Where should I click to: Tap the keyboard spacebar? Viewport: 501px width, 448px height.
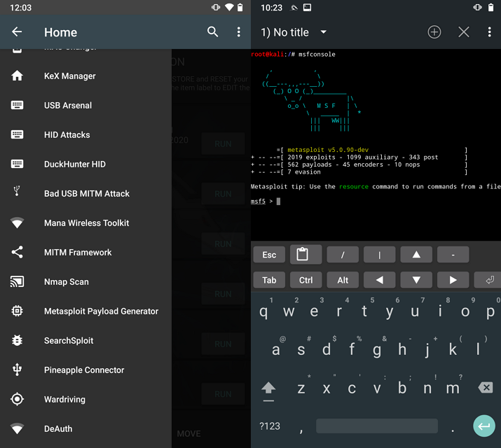[x=376, y=426]
